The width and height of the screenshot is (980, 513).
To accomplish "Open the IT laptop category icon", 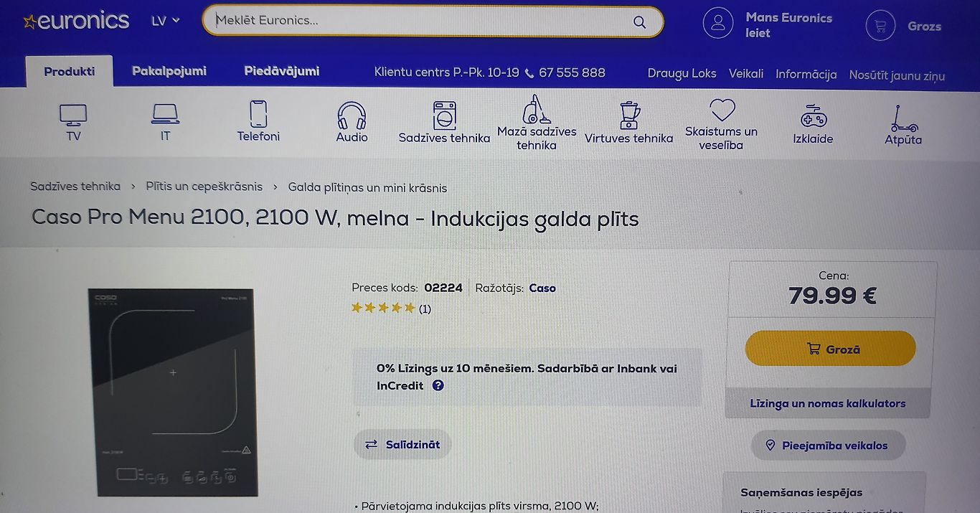I will point(165,114).
